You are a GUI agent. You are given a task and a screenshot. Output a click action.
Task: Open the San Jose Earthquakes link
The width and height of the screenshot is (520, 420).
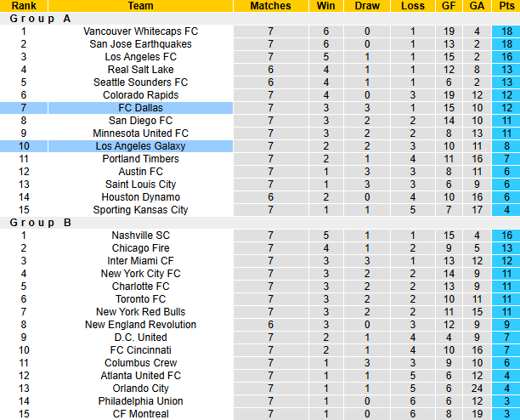coord(140,44)
